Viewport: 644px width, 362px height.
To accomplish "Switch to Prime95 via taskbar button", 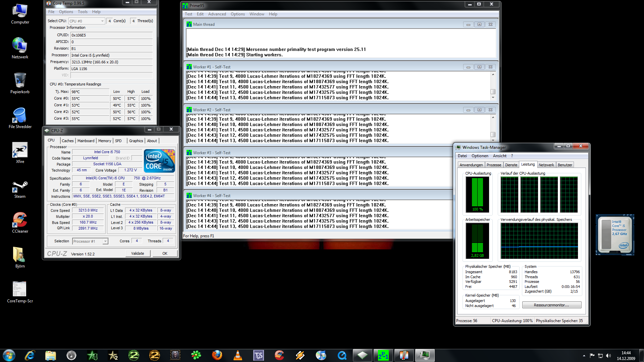I will tap(383, 355).
